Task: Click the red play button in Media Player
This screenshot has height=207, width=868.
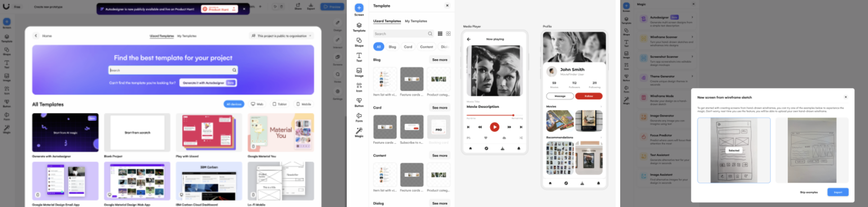Action: point(494,127)
